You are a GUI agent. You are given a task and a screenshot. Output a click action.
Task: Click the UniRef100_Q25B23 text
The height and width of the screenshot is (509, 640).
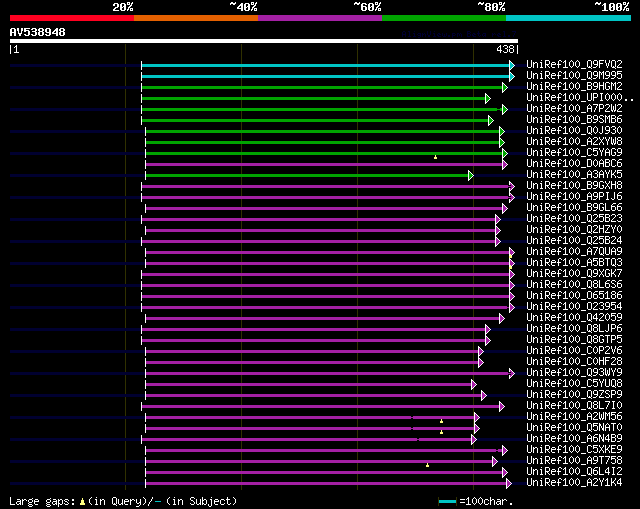click(x=574, y=219)
